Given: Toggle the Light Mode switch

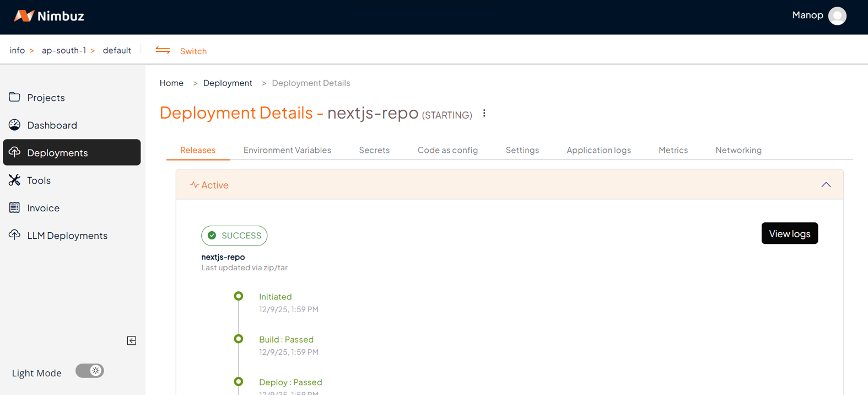Looking at the screenshot, I should (x=90, y=371).
